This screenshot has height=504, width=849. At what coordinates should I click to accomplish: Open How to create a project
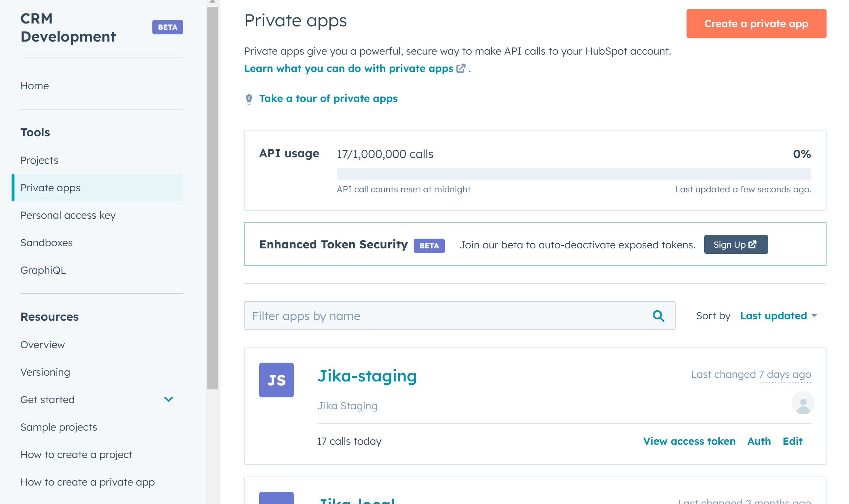pos(76,454)
